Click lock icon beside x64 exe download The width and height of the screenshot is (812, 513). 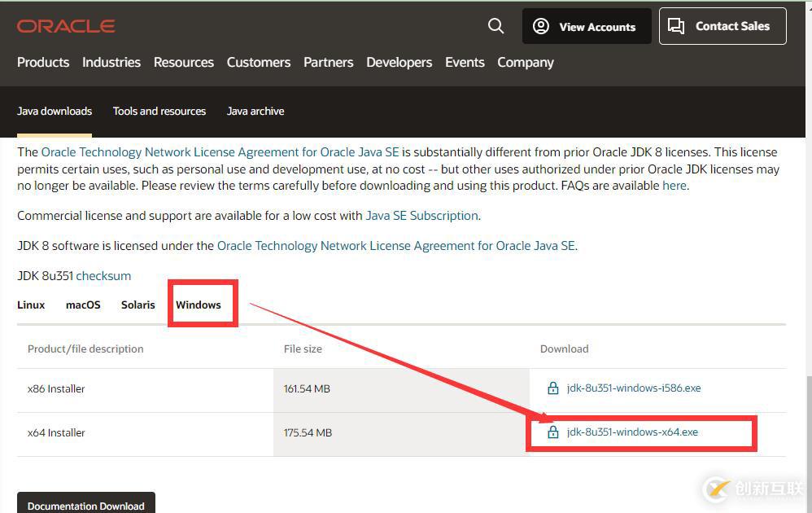553,432
